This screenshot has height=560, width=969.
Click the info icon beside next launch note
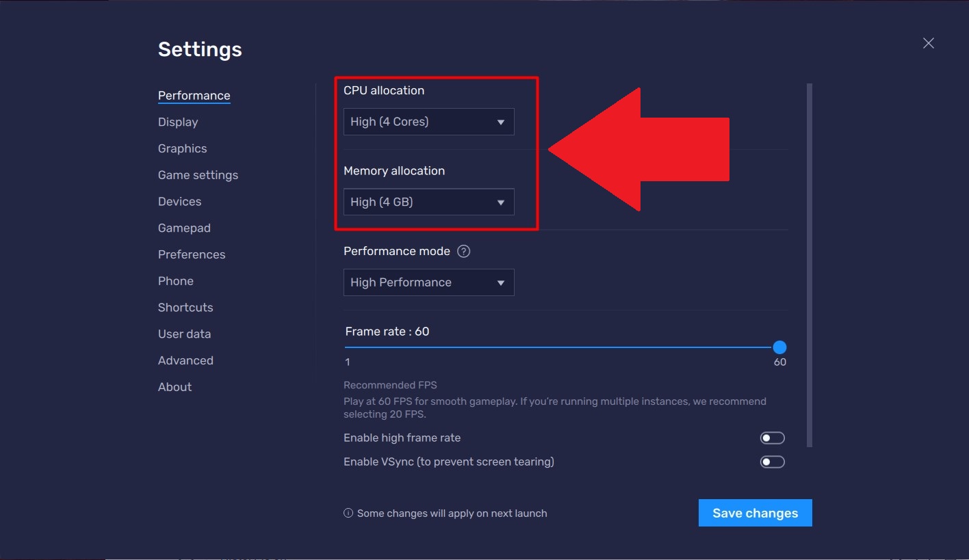coord(348,513)
